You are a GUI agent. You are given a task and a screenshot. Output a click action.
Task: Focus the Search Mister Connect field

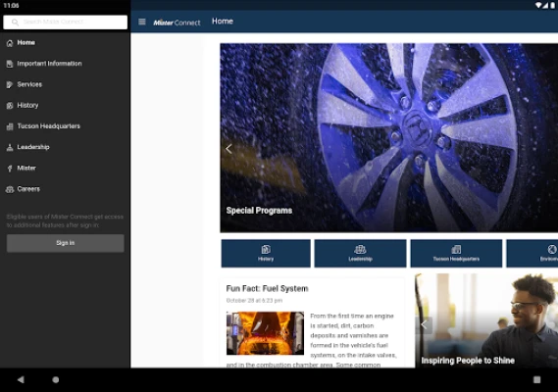pyautogui.click(x=65, y=23)
